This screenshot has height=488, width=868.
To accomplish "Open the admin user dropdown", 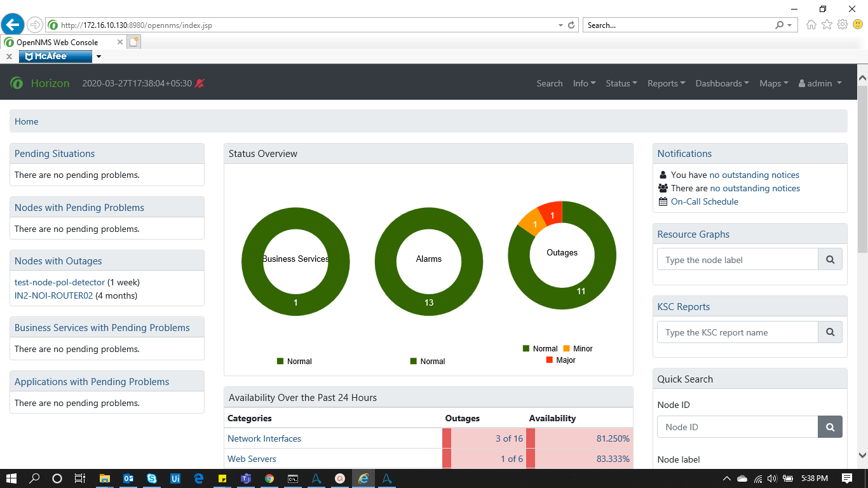I will point(820,83).
